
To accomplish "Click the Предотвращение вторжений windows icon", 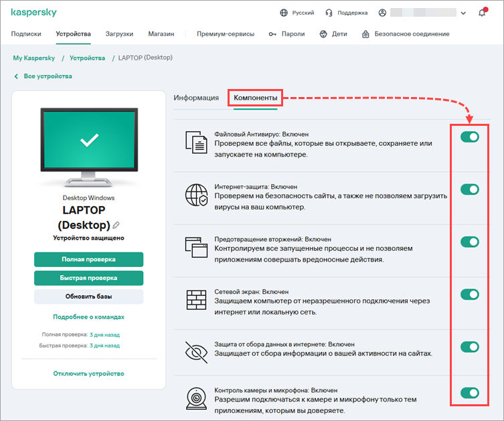I will [x=196, y=248].
